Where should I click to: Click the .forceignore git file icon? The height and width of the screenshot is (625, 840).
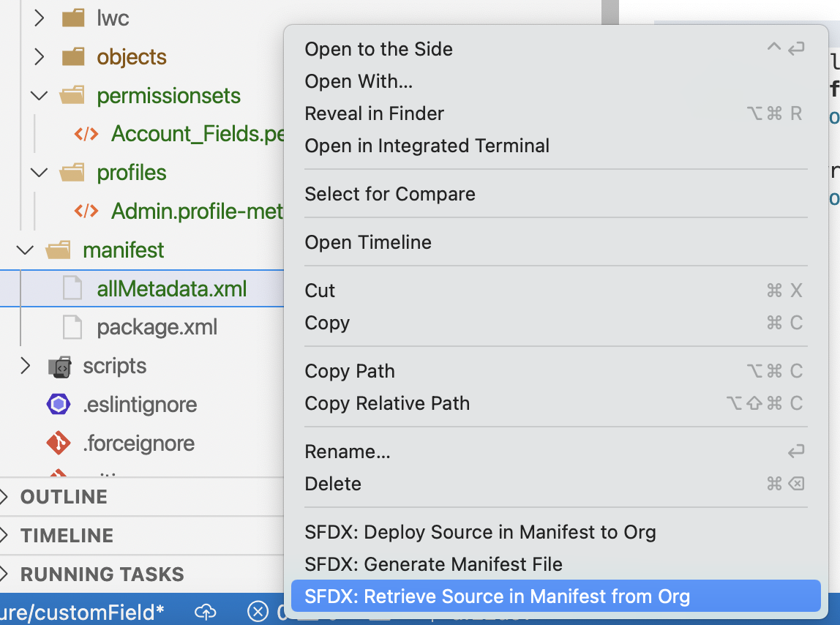[x=58, y=444]
